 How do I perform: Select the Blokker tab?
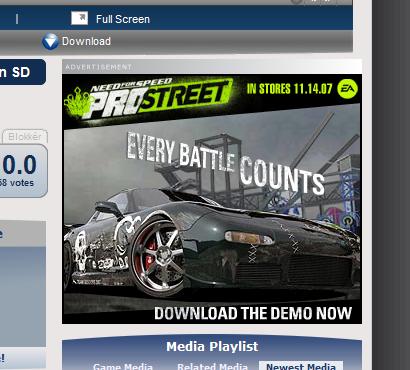pyautogui.click(x=25, y=136)
